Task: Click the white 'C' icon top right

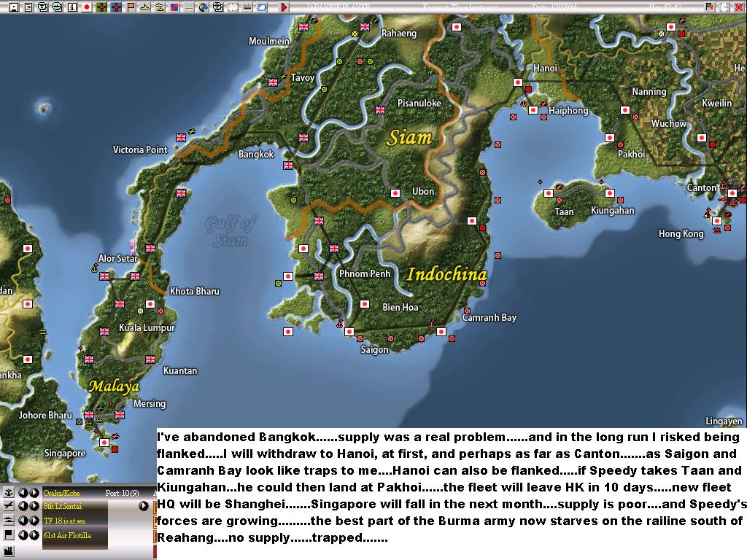Action: click(x=724, y=7)
